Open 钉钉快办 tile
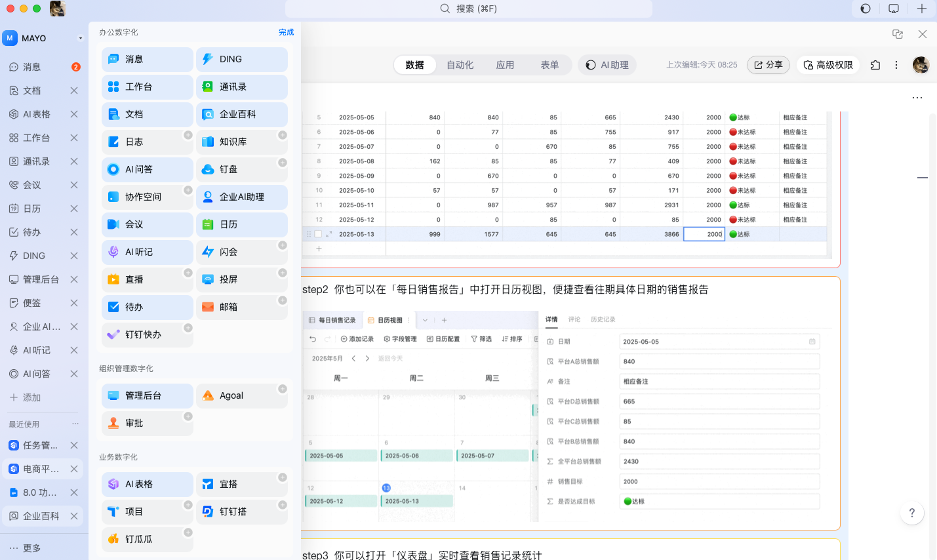The height and width of the screenshot is (560, 937). pyautogui.click(x=148, y=334)
